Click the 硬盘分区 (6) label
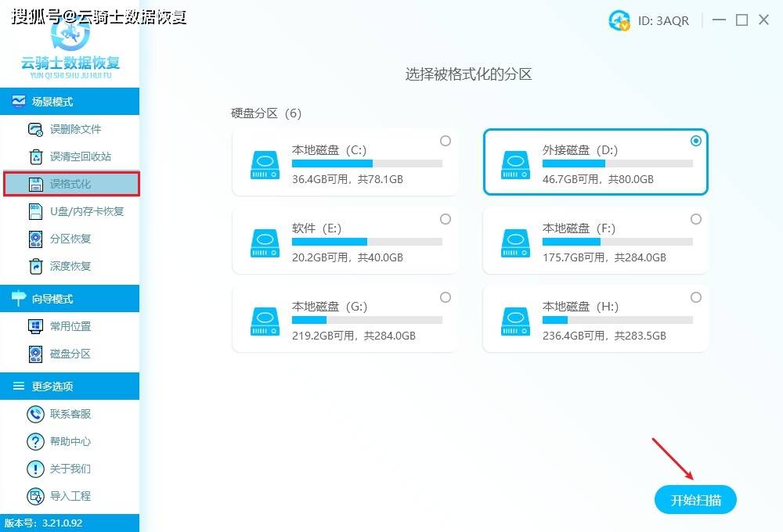Viewport: 783px width, 532px height. click(x=266, y=113)
